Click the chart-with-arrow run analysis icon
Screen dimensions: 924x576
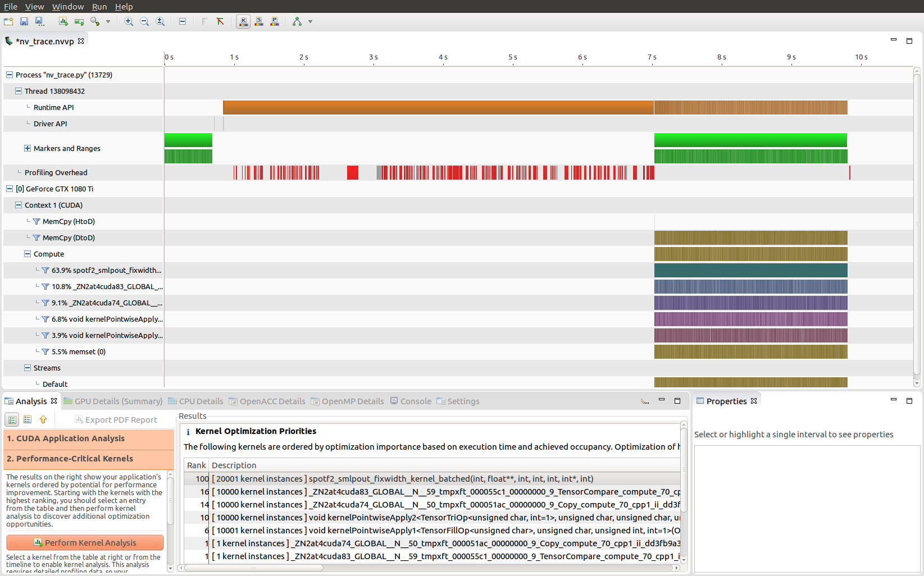[x=63, y=21]
